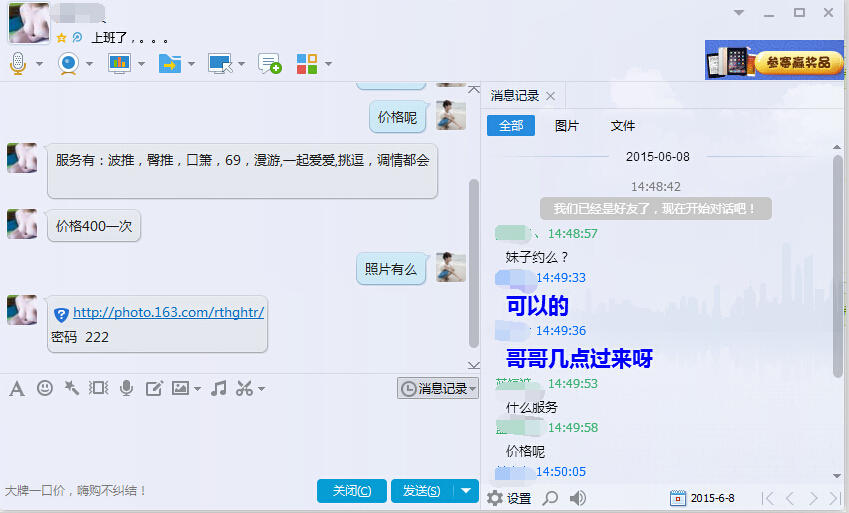Screen dimensions: 849x513
Task: Click chat scroll down arrow
Action: (474, 365)
